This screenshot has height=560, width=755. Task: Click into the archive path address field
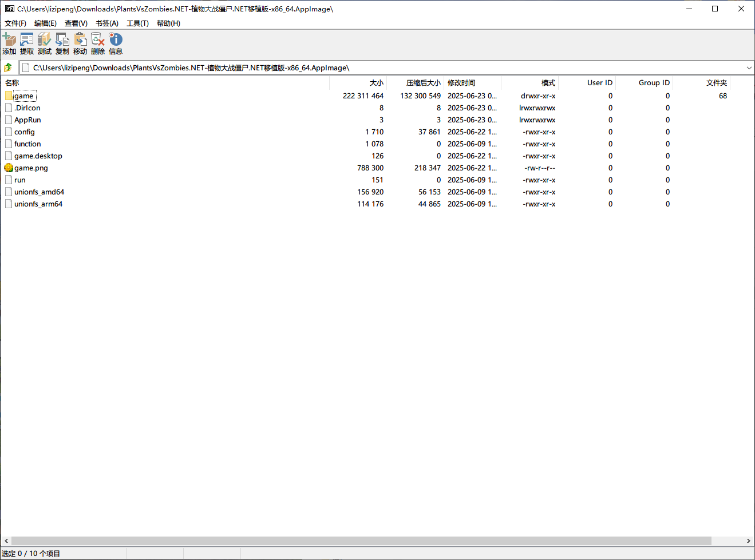coord(386,67)
